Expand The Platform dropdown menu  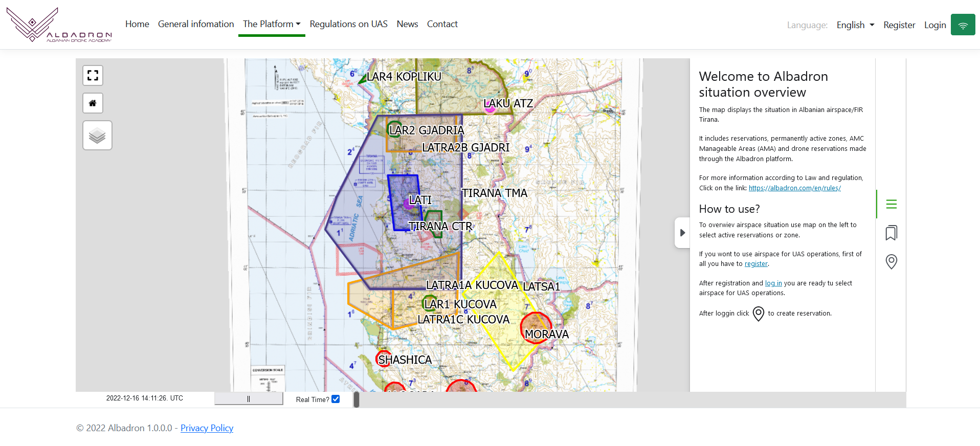click(x=272, y=24)
